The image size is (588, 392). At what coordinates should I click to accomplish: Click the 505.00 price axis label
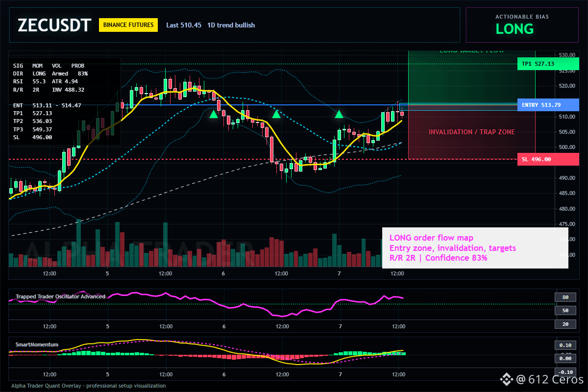pyautogui.click(x=566, y=132)
